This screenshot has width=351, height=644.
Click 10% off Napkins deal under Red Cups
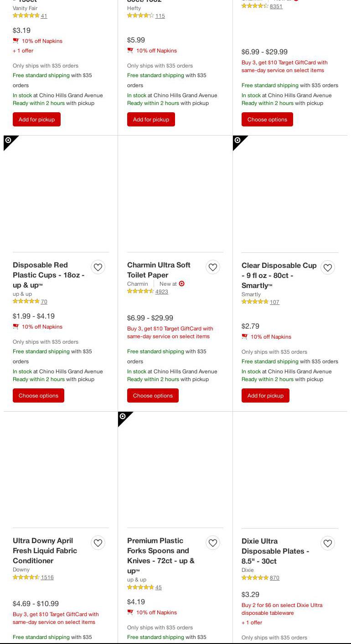point(42,327)
